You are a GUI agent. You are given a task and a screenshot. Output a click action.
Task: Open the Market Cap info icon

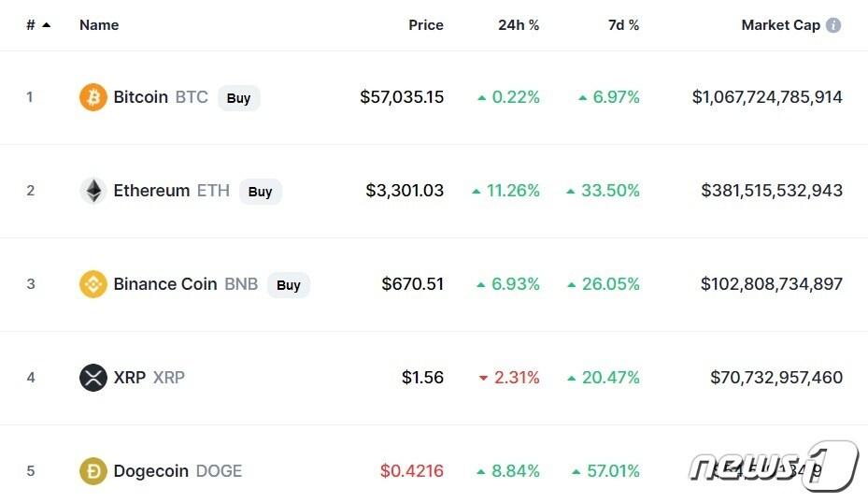click(833, 25)
